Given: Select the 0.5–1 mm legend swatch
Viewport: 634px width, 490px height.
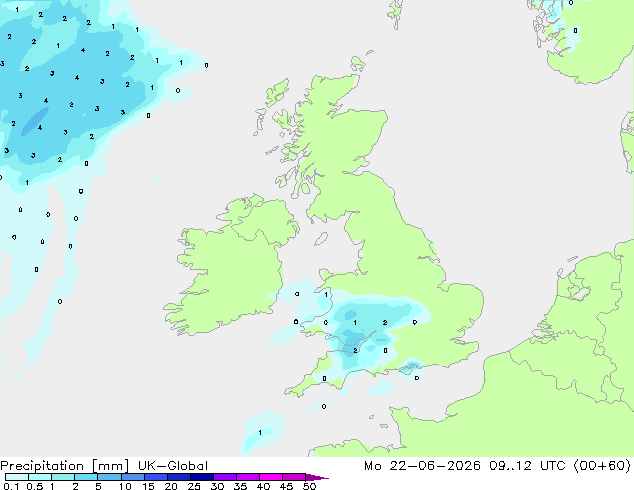Looking at the screenshot, I should [40, 477].
